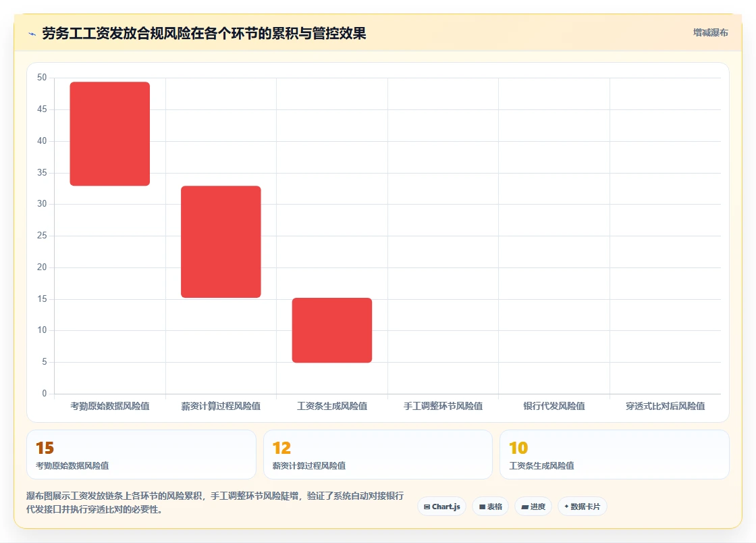
Task: Click the y-axis tick label 15
Action: pyautogui.click(x=42, y=299)
